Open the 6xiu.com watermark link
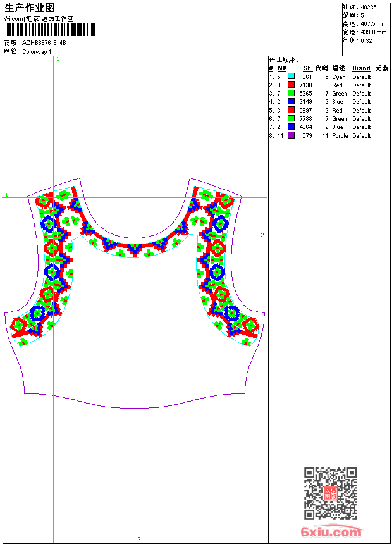Image resolution: width=392 pixels, height=544 pixels. tap(331, 531)
